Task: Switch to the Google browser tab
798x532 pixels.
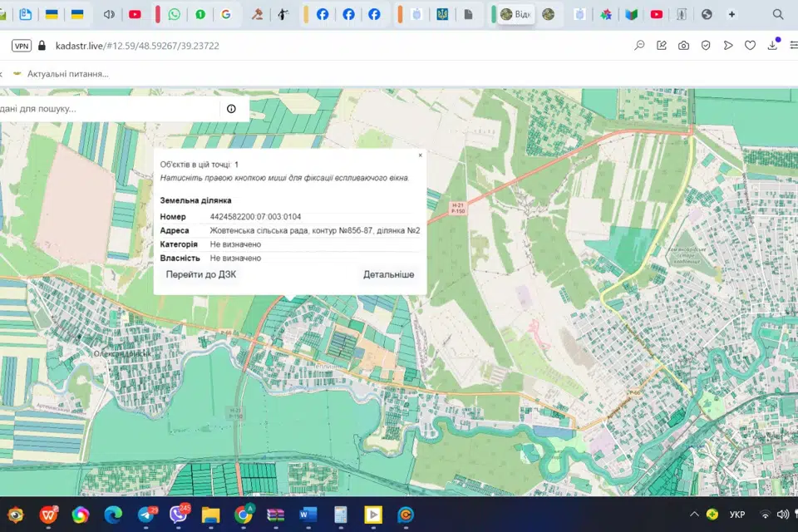Action: pyautogui.click(x=225, y=14)
